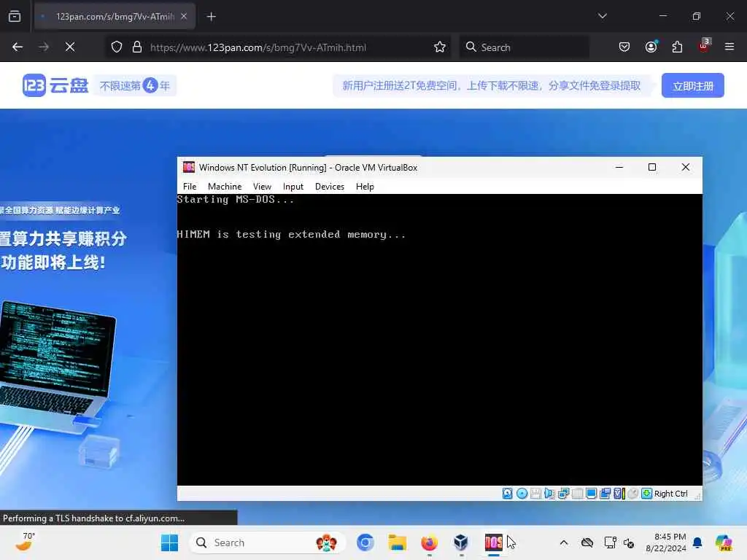Open the Firefox account icon
The image size is (747, 560).
651,47
